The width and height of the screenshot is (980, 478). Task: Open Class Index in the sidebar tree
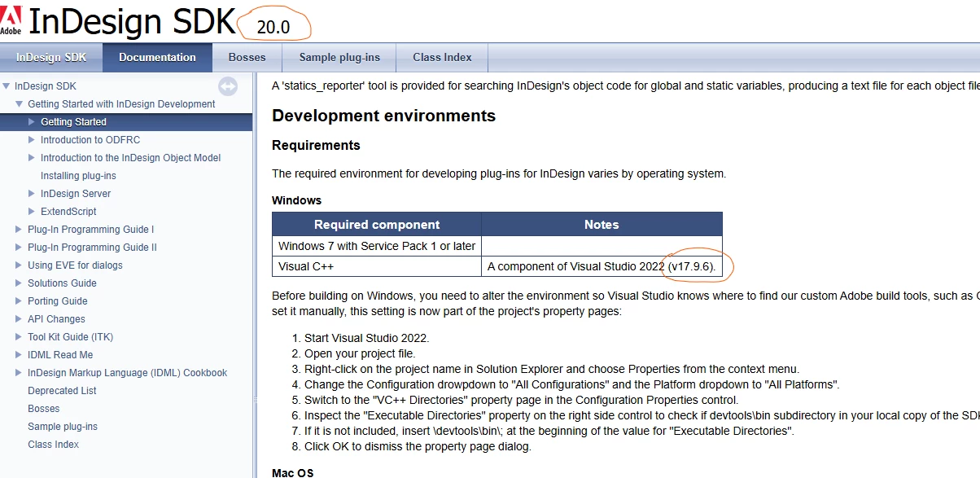pos(53,445)
